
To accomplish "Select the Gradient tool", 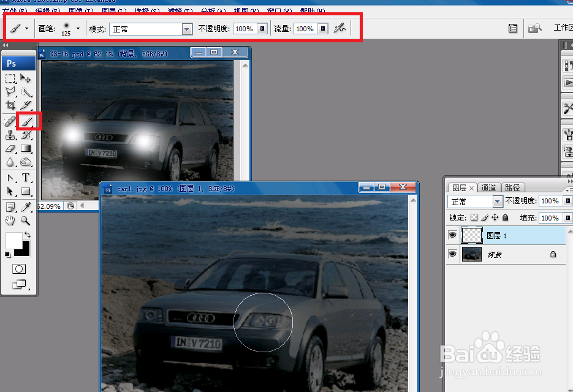I will coord(26,148).
